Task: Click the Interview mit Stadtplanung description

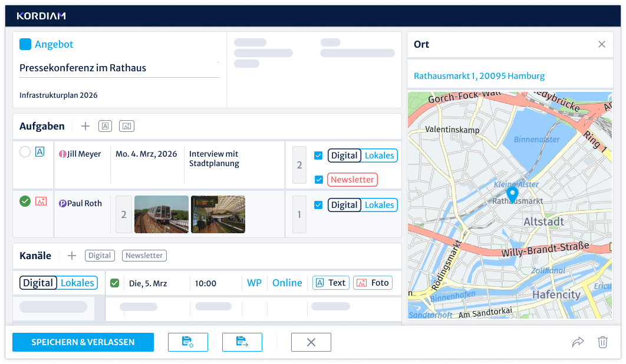Action: [214, 158]
